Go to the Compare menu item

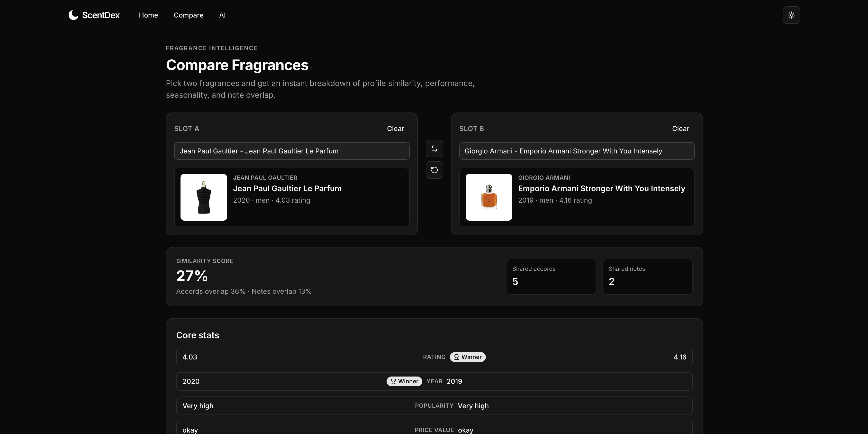click(188, 15)
